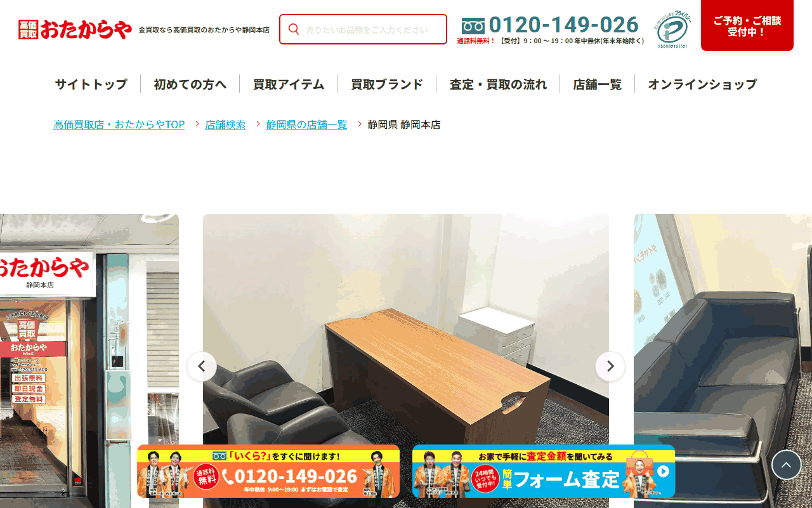The height and width of the screenshot is (508, 812).
Task: Click the Otakaraya logo in the header
Action: 75,30
